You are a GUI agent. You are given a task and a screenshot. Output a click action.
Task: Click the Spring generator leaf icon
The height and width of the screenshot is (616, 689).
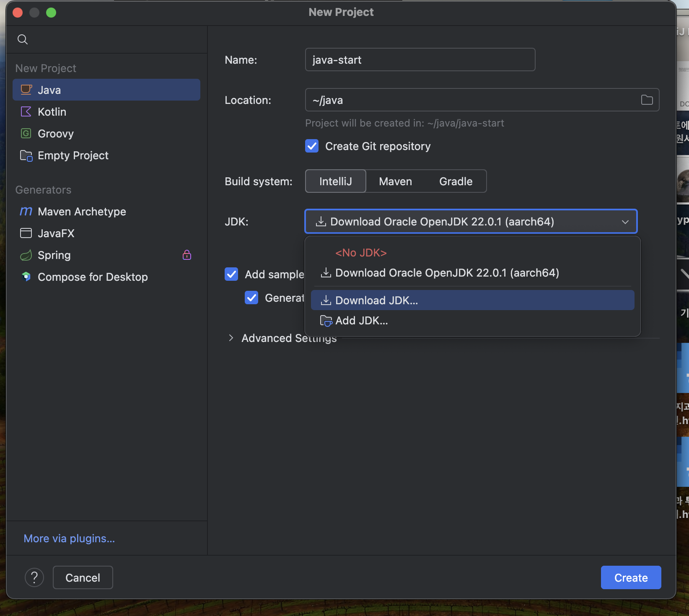26,255
